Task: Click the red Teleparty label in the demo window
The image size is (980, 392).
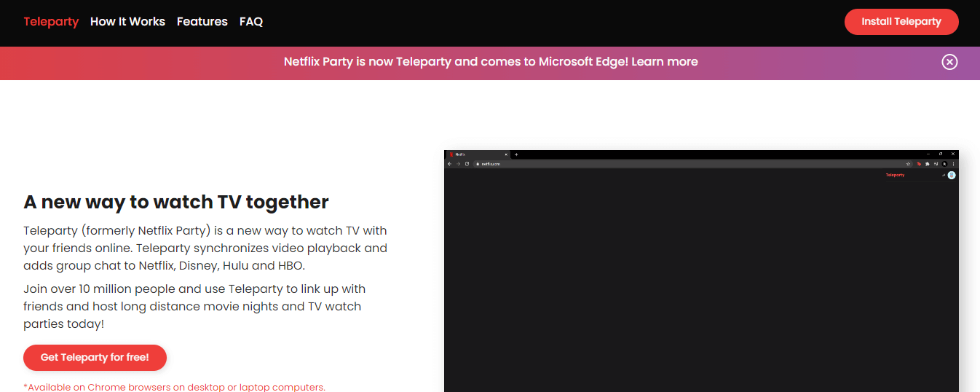Action: pos(895,175)
